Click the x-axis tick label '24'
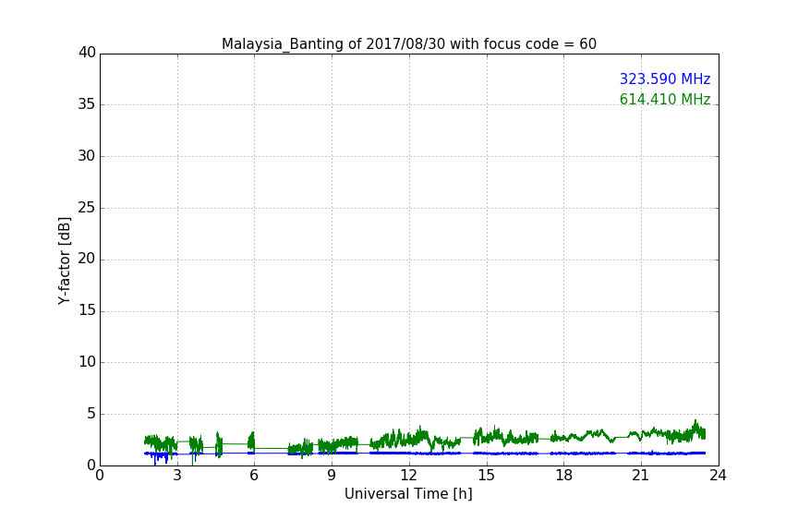The height and width of the screenshot is (532, 798). (x=718, y=476)
